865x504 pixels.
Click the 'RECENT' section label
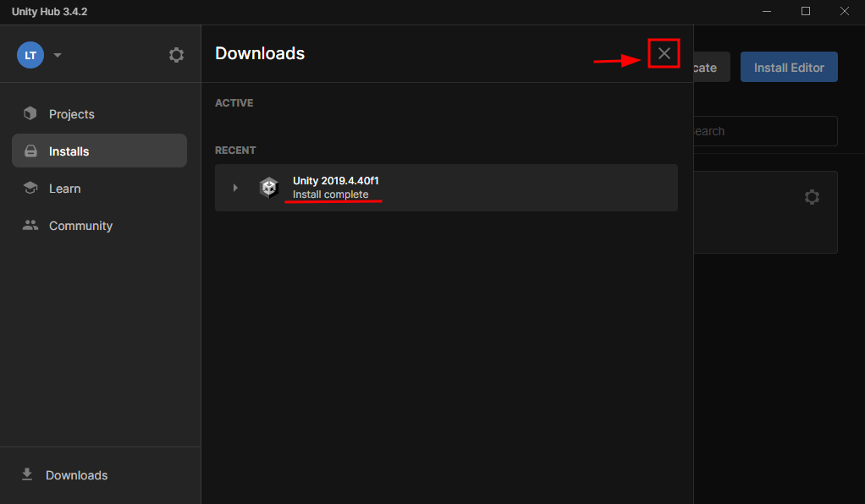pos(235,150)
